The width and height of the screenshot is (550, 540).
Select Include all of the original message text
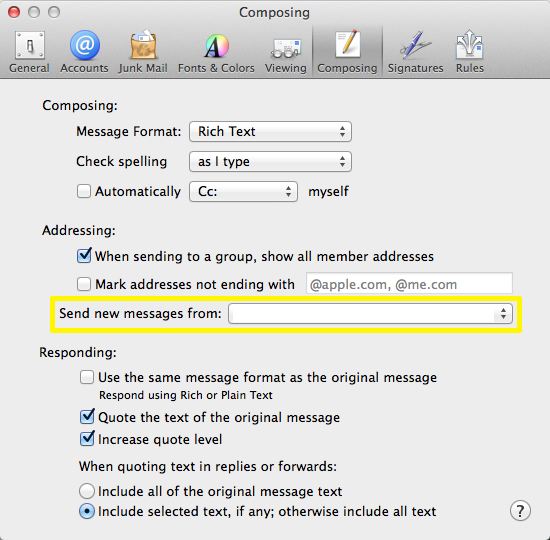tap(87, 491)
